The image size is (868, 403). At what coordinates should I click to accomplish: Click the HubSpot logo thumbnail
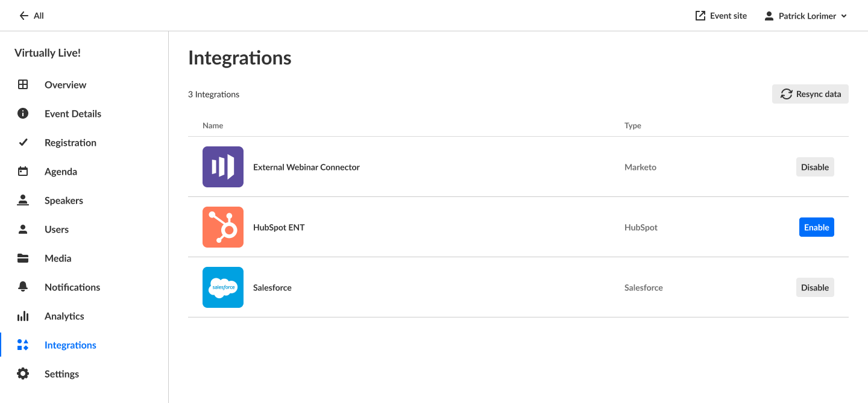[223, 227]
